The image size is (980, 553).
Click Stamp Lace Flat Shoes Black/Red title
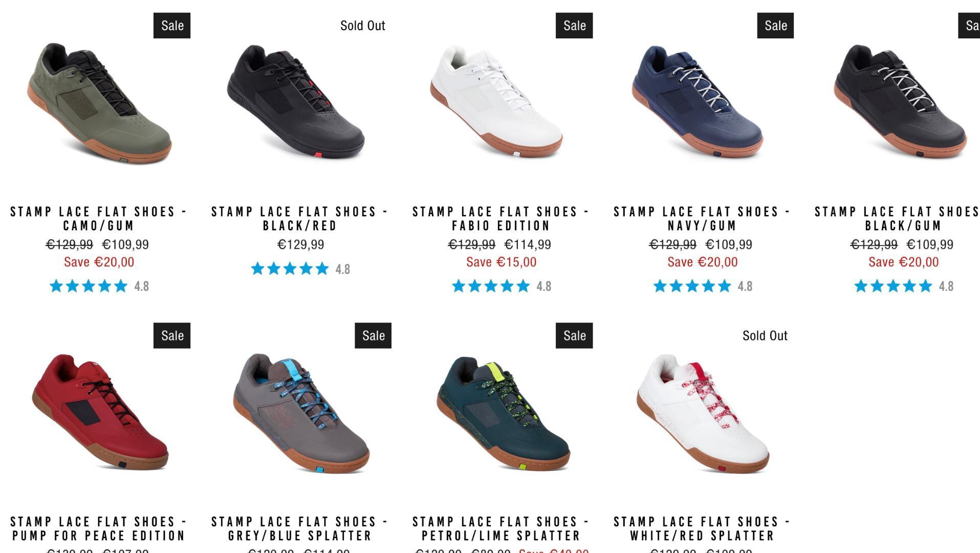300,219
